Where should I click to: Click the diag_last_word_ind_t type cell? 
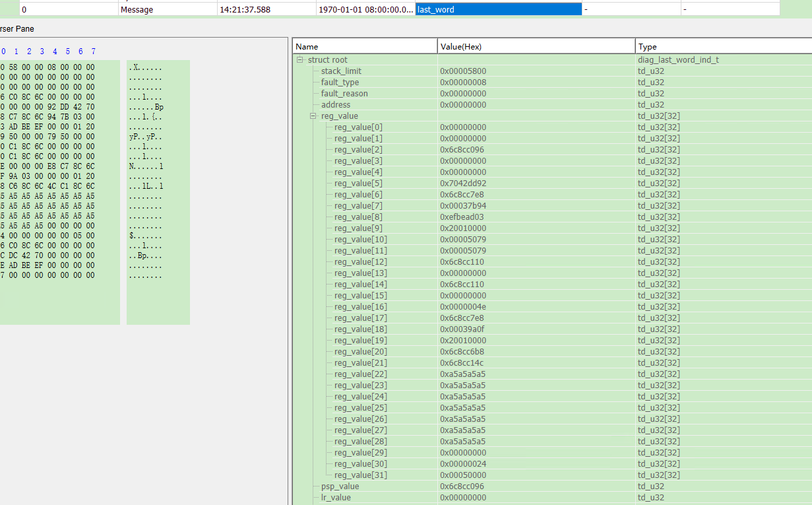coord(677,60)
